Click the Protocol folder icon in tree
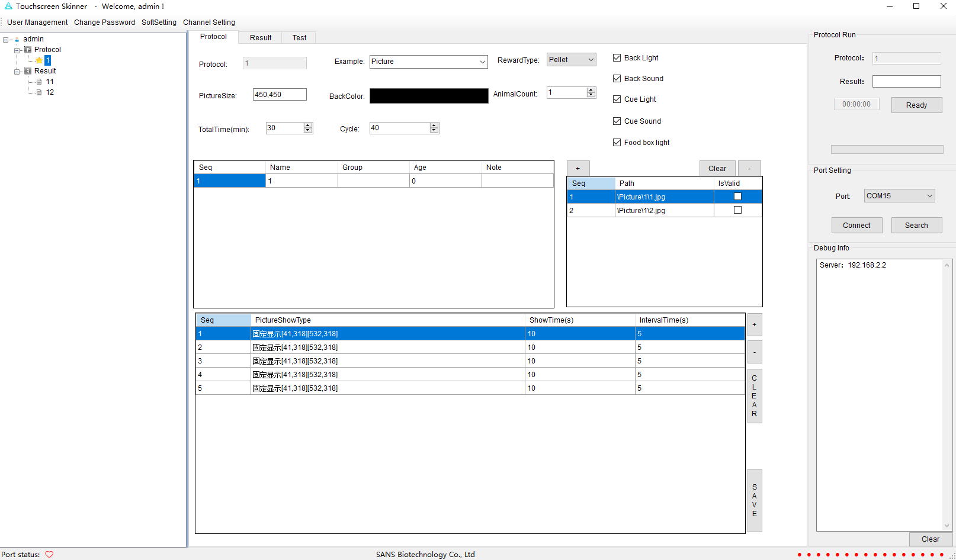Viewport: 956px width, 560px height. click(x=28, y=50)
